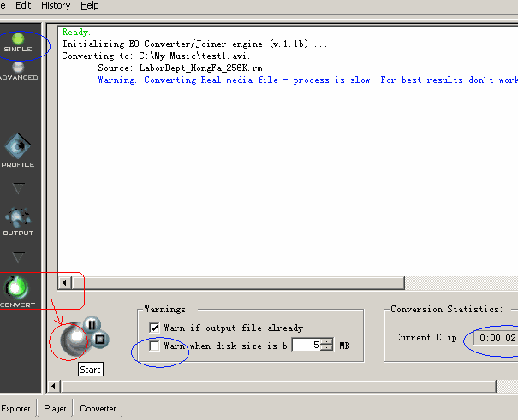This screenshot has height=420, width=518.
Task: Click the disk size MB input field
Action: point(305,346)
